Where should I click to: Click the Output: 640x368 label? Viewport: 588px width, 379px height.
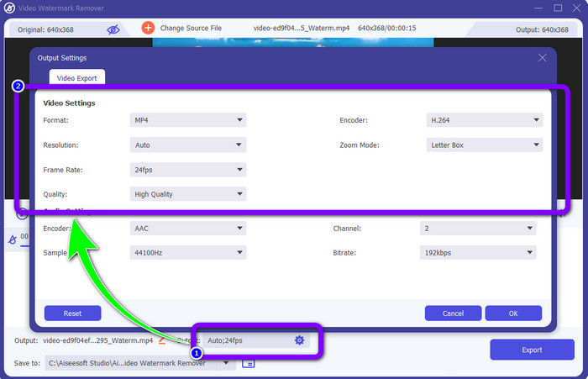(542, 29)
